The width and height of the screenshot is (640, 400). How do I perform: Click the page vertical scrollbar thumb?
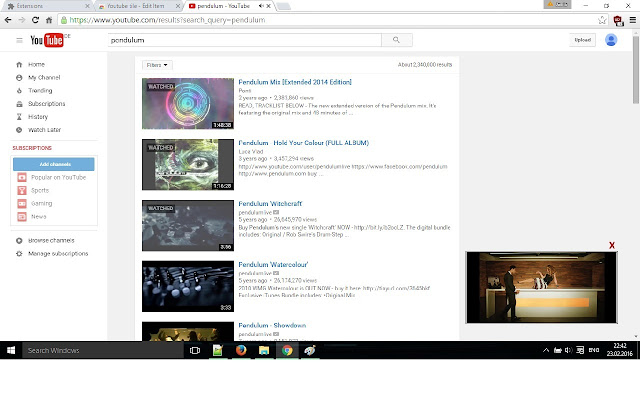coord(636,69)
